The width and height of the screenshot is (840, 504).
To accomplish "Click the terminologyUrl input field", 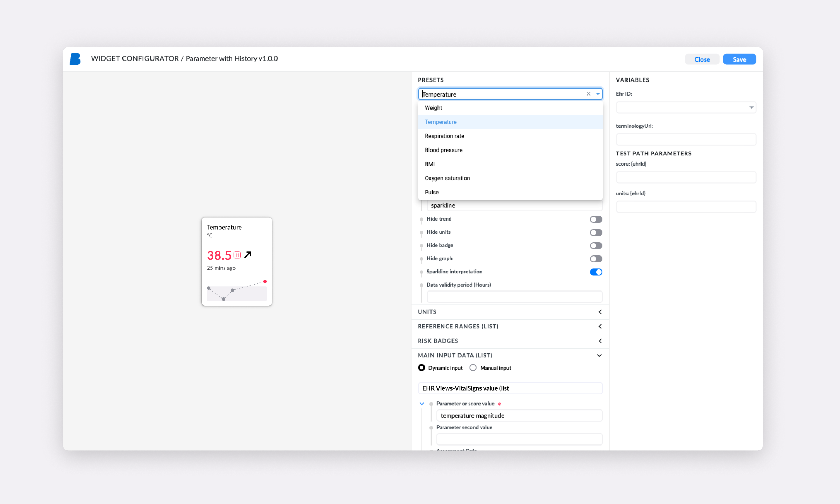I will point(686,139).
